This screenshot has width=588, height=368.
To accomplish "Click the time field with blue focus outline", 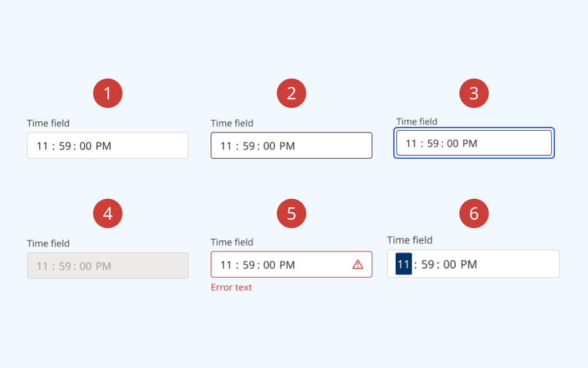I will coord(474,144).
